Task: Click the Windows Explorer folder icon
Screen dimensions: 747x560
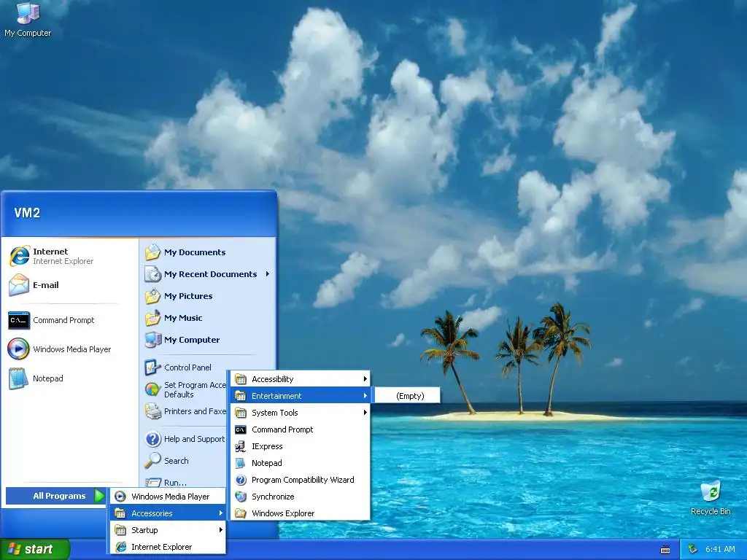Action: 241,513
